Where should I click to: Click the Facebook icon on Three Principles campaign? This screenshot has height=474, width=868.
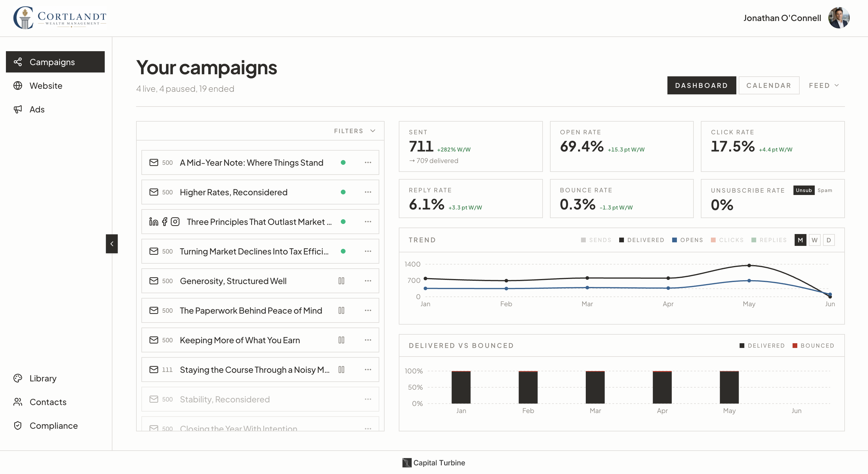point(164,222)
